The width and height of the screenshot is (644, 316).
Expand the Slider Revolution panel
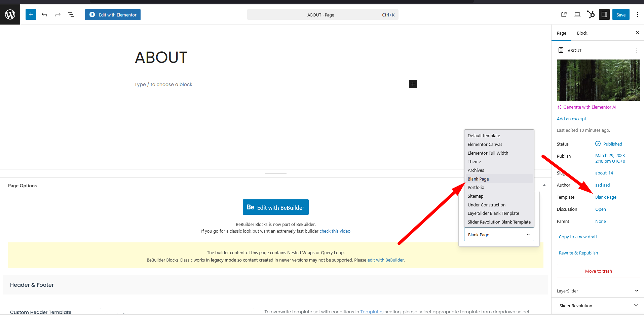636,306
